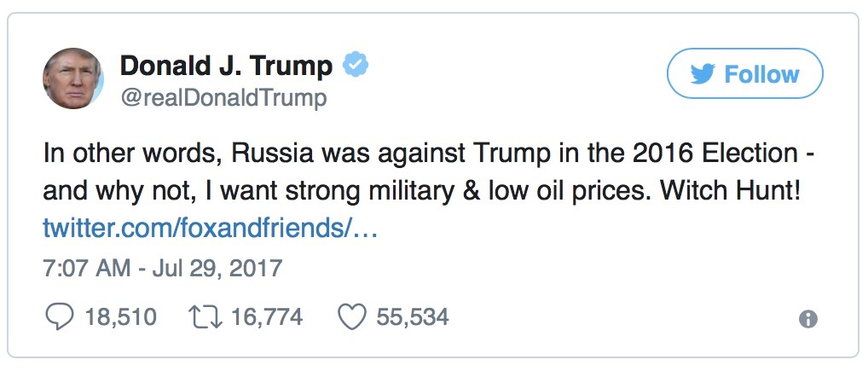Viewport: 868px width, 377px height.
Task: Click the @realDonaldTrump handle
Action: [x=223, y=98]
